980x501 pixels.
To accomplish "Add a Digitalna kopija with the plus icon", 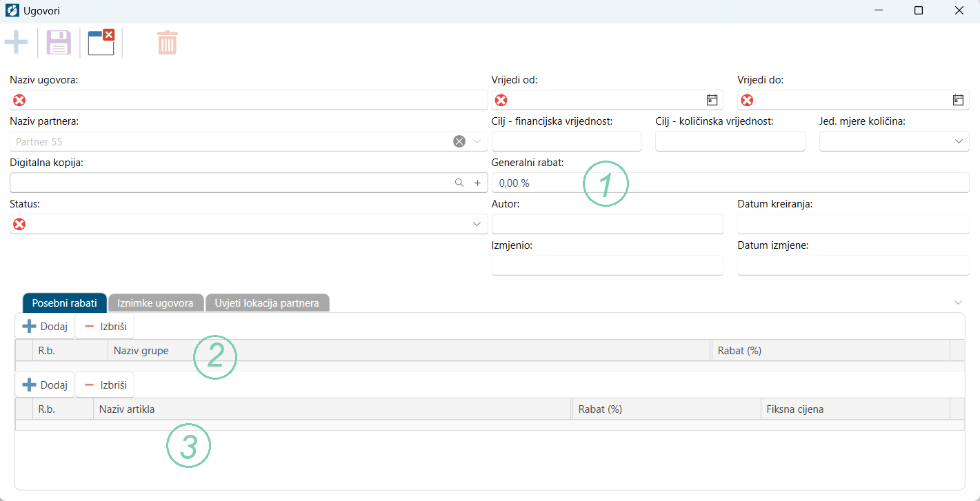I will pyautogui.click(x=477, y=183).
